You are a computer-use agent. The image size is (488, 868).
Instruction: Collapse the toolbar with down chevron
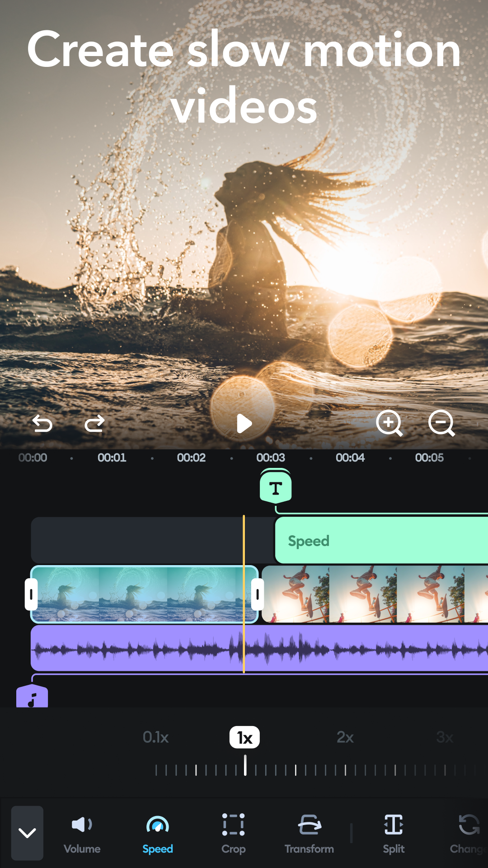[27, 833]
